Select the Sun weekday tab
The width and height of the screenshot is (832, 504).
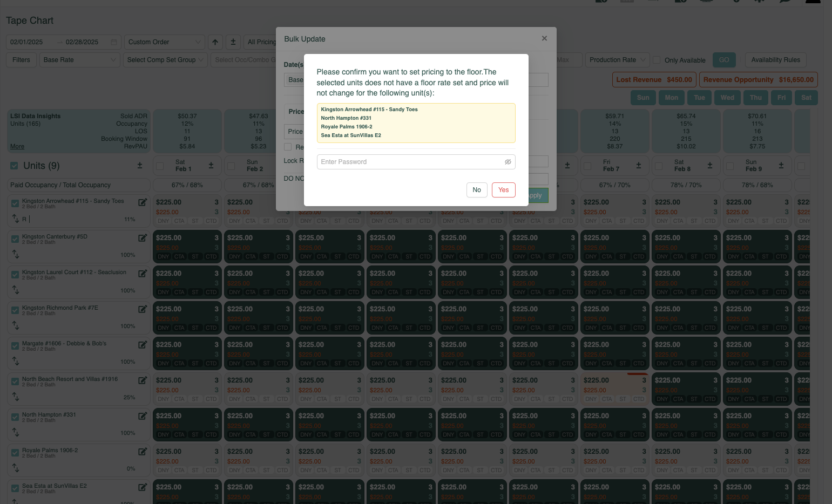643,98
